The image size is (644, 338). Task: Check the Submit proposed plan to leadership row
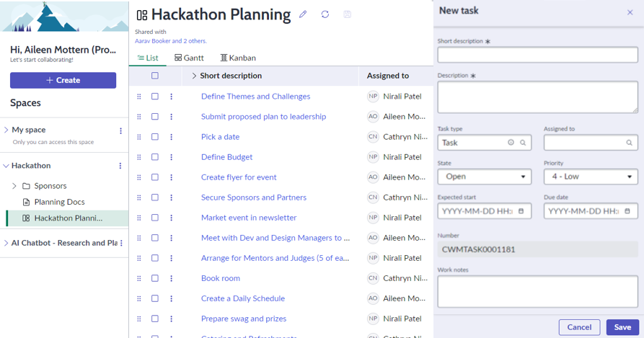[155, 117]
